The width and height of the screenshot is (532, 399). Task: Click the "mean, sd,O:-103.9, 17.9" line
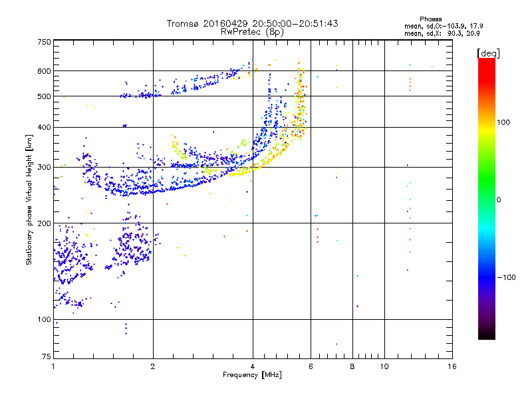pyautogui.click(x=444, y=26)
